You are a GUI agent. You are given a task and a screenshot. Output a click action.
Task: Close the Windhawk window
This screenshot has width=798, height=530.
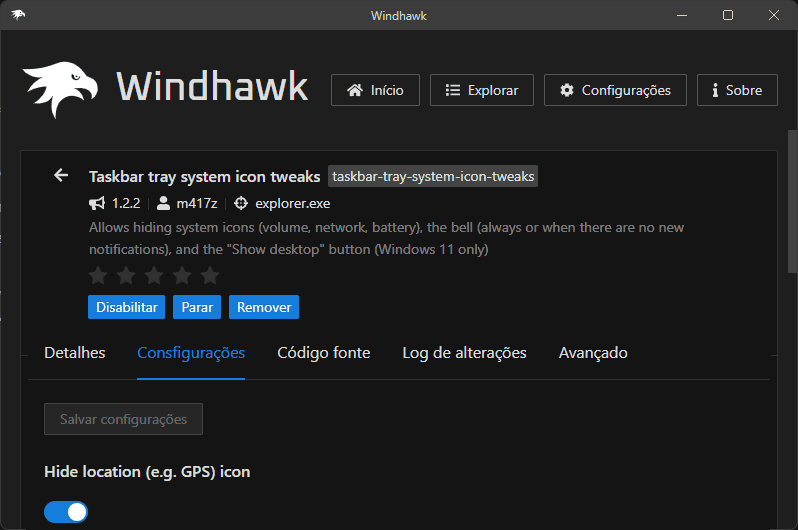774,15
